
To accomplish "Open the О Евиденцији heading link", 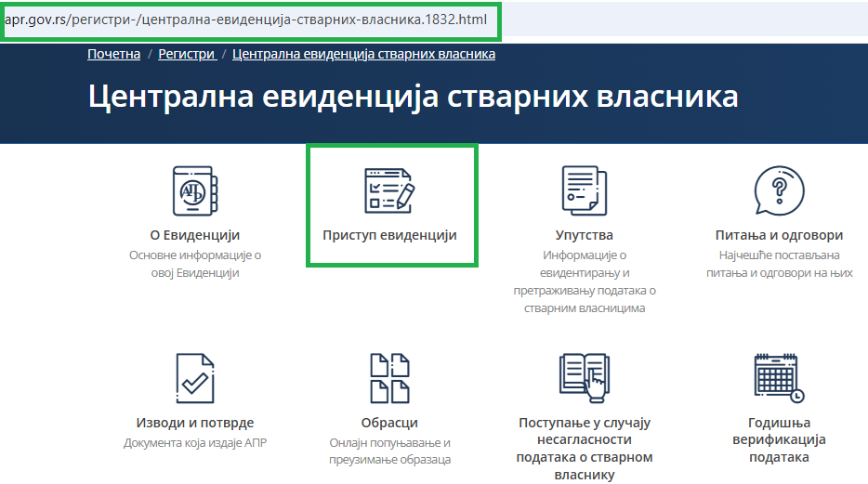I will (195, 235).
